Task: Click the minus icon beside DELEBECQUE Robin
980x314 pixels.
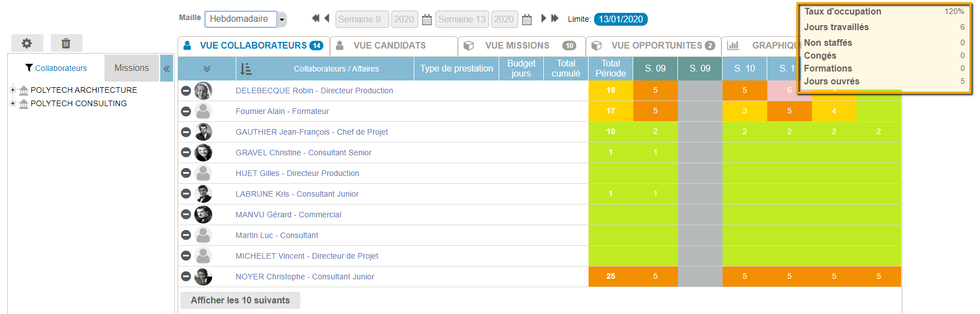Action: (186, 91)
